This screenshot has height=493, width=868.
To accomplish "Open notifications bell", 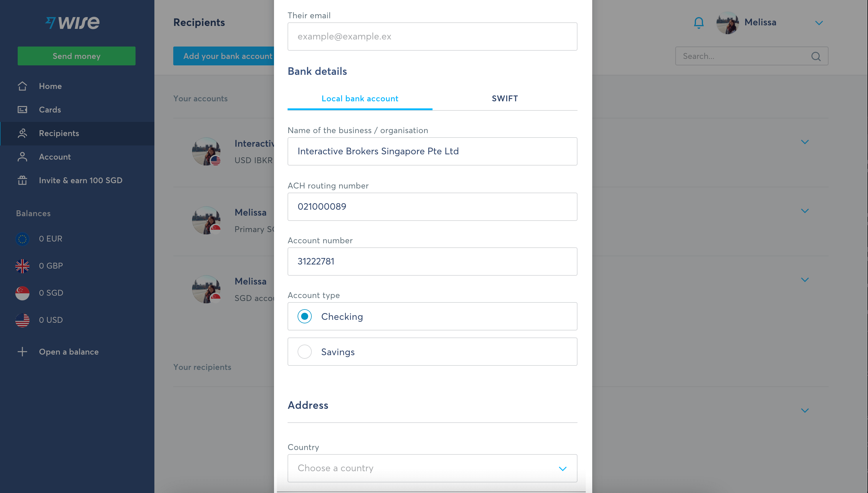I will click(699, 23).
